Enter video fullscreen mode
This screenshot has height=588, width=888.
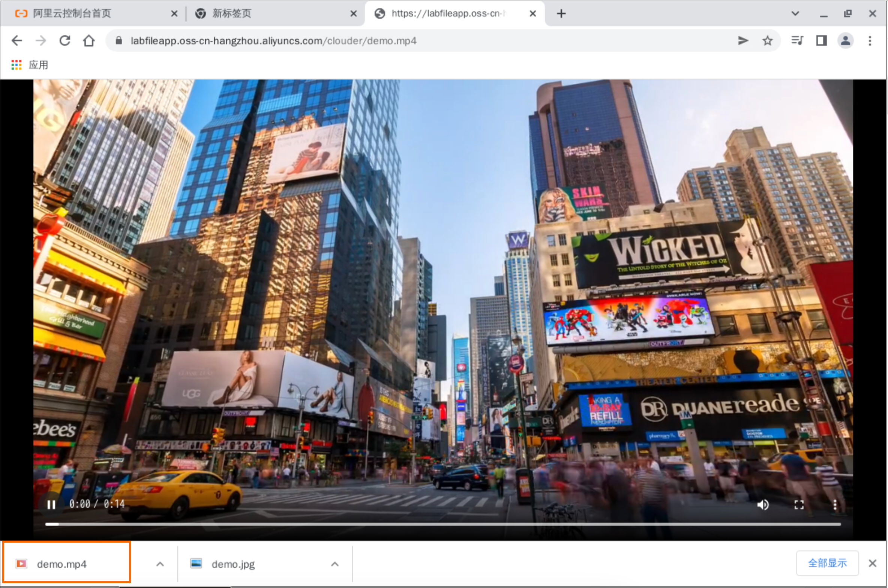(799, 505)
